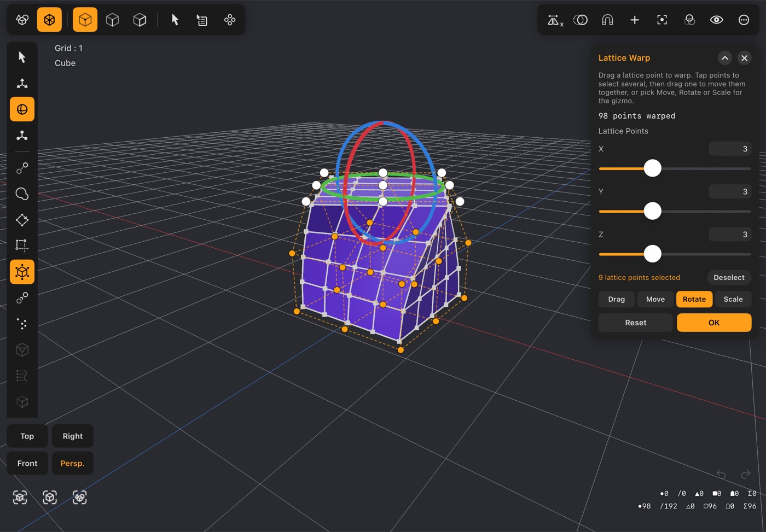Click the first cube icon at bottom left
The image size is (766, 532).
coord(20,497)
